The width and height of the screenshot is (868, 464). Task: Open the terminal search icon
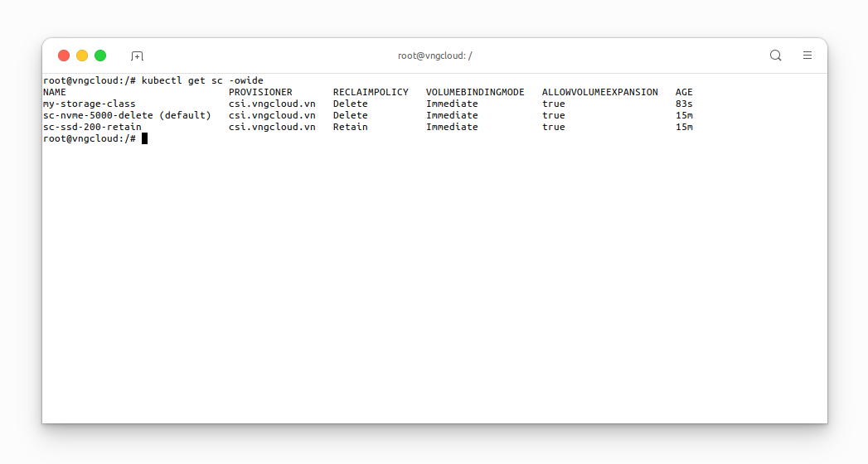point(775,56)
